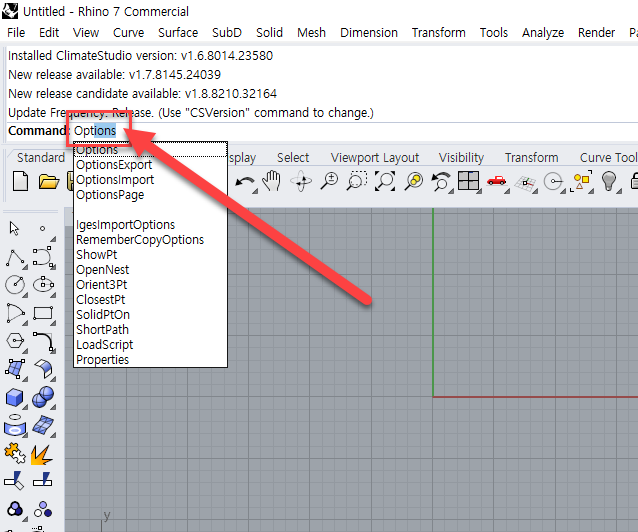
Task: Click the light bulb Hide icon
Action: tap(609, 181)
